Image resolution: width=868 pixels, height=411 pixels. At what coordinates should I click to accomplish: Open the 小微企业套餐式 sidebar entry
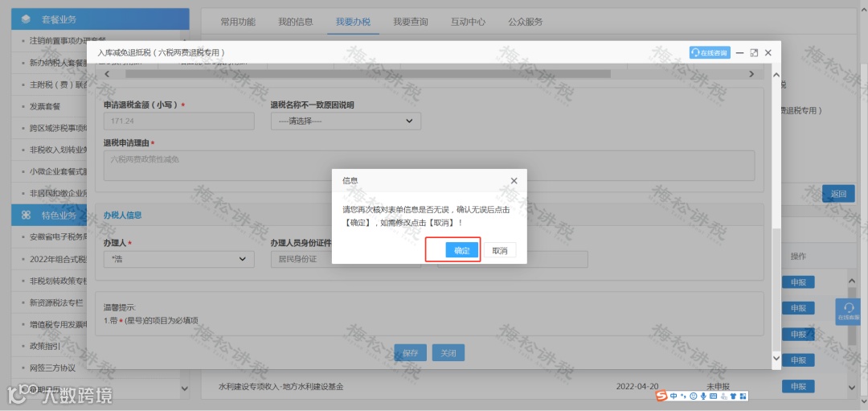pyautogui.click(x=58, y=171)
